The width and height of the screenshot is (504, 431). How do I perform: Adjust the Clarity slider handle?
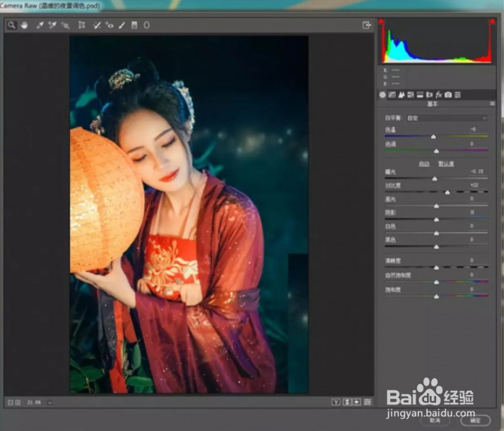point(436,268)
